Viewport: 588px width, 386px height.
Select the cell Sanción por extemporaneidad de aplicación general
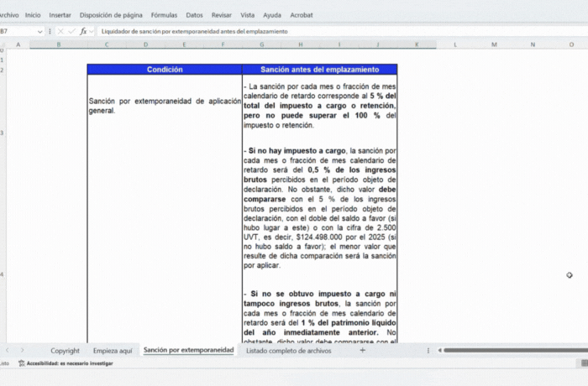(165, 106)
